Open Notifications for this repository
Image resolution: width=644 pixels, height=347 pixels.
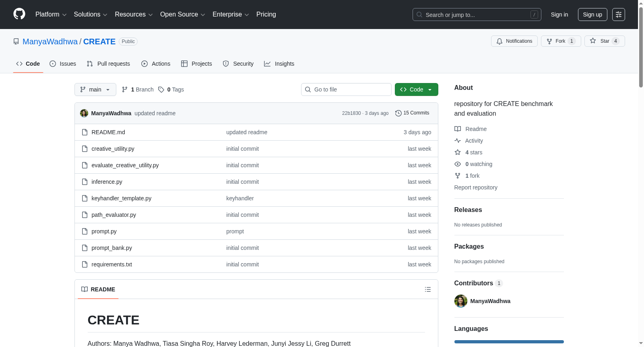click(x=514, y=41)
